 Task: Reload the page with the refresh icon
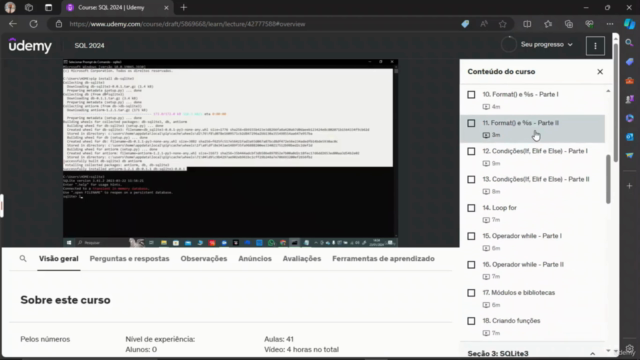tap(33, 24)
